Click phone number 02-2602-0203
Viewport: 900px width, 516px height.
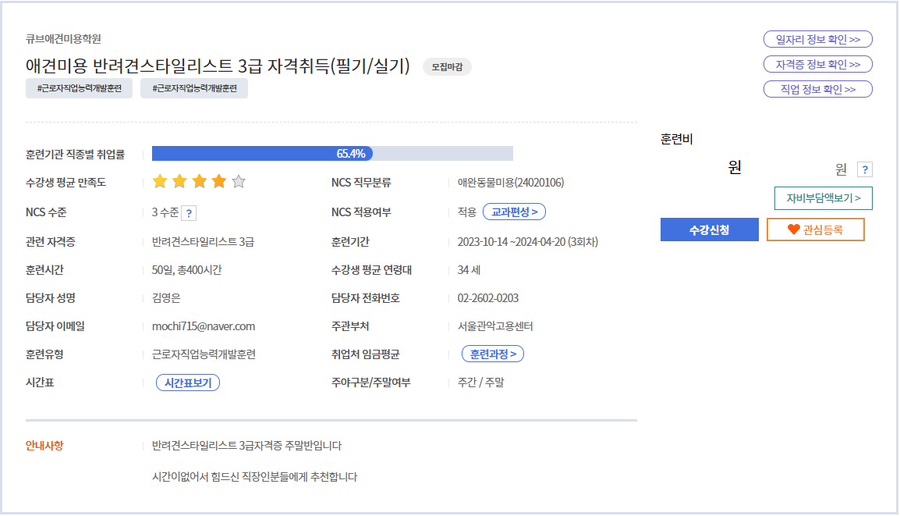pyautogui.click(x=488, y=298)
